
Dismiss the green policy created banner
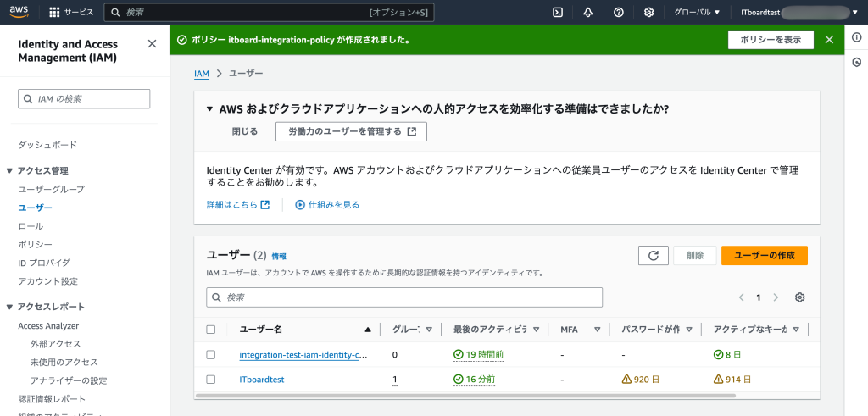[829, 40]
